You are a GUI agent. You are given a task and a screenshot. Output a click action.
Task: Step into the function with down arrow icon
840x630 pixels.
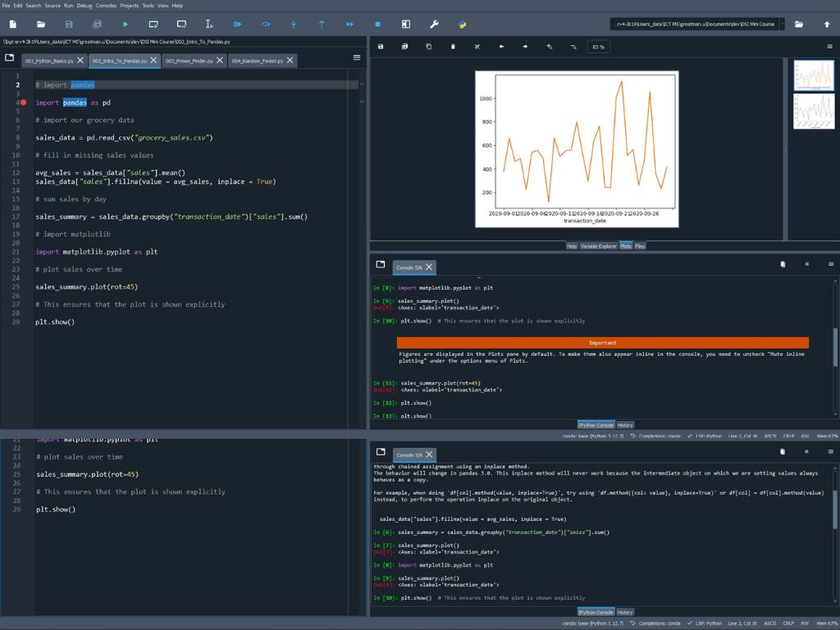pyautogui.click(x=294, y=24)
